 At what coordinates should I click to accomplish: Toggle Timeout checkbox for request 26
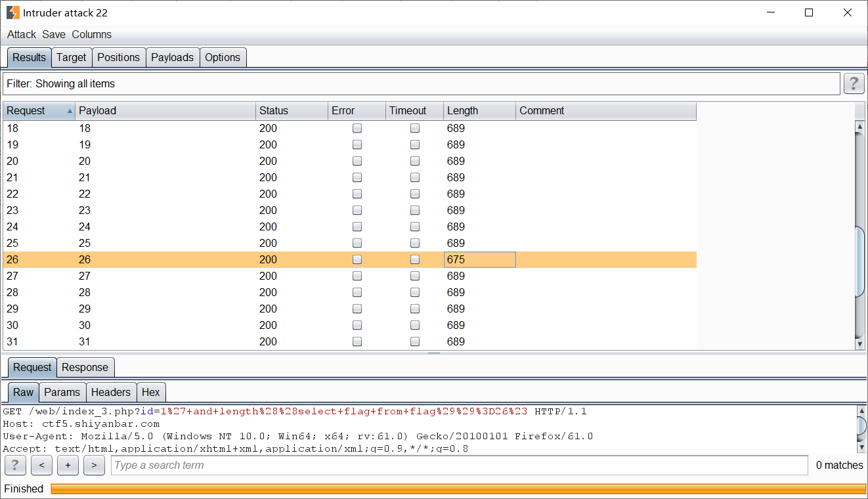pyautogui.click(x=415, y=260)
